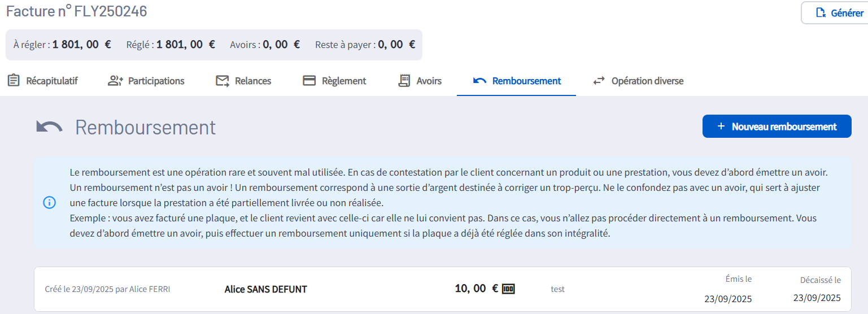Click the cash icon next to 10,00 €
This screenshot has height=314, width=868.
[x=508, y=289]
